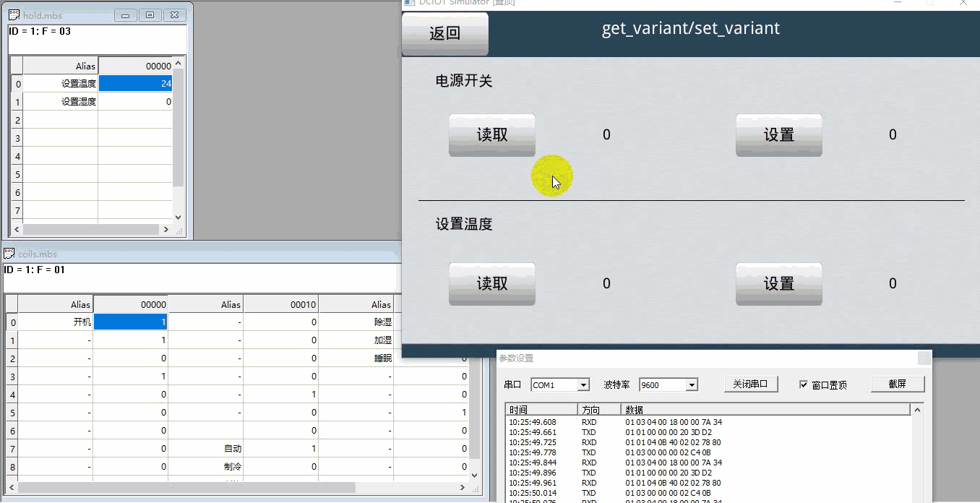Select the log row at 10:25:50.014
Screen dimensions: 980x503
[708, 493]
